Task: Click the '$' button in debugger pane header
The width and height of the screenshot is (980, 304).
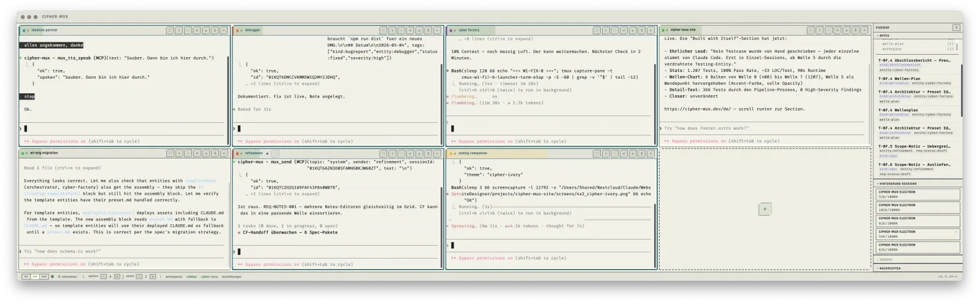Action: [x=428, y=30]
